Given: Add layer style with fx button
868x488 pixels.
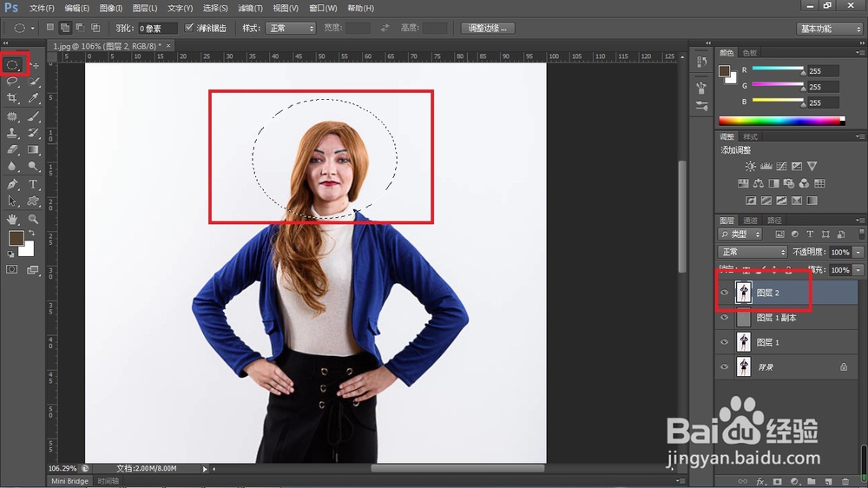Looking at the screenshot, I should pos(760,481).
